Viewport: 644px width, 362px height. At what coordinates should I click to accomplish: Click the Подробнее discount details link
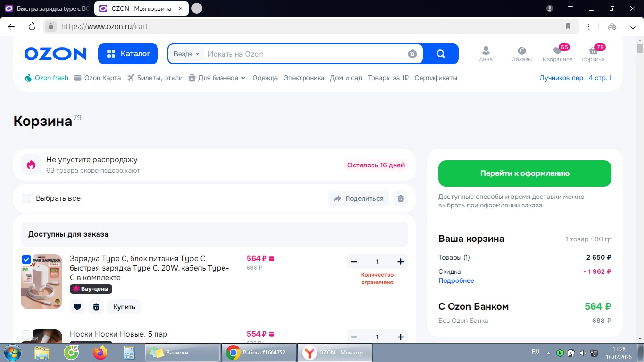[456, 280]
